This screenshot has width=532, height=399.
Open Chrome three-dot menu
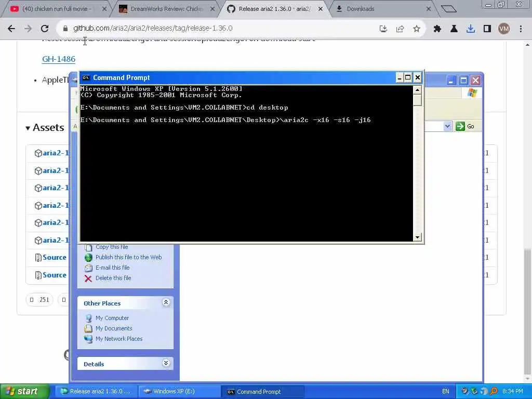tap(521, 29)
